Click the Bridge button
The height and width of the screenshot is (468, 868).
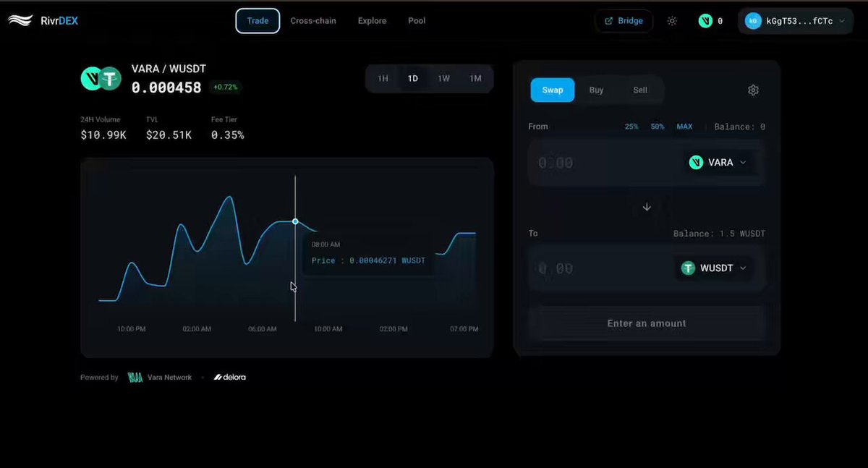624,21
